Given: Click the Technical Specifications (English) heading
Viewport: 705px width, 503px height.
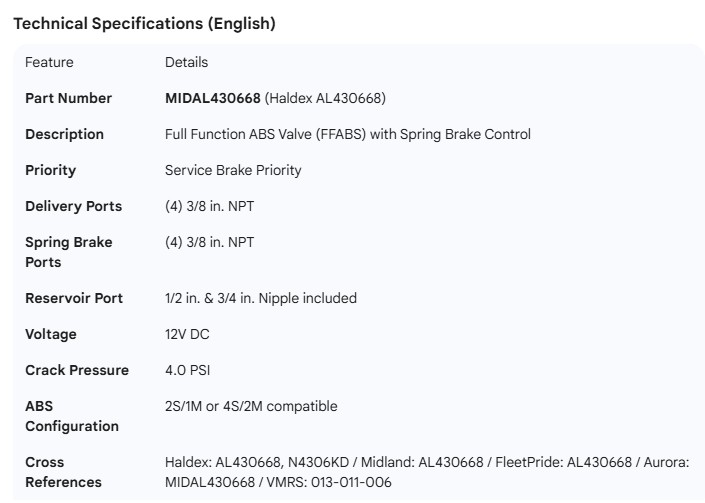Looking at the screenshot, I should pos(144,24).
